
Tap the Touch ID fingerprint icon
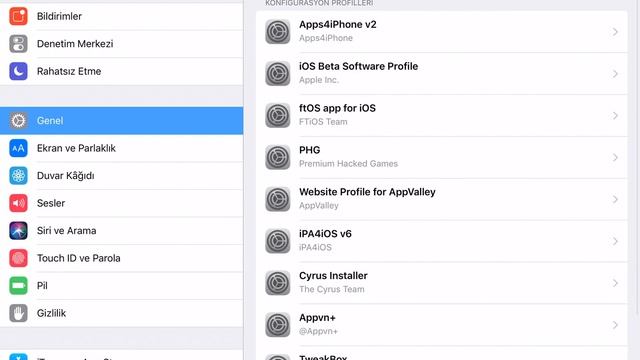tap(18, 258)
